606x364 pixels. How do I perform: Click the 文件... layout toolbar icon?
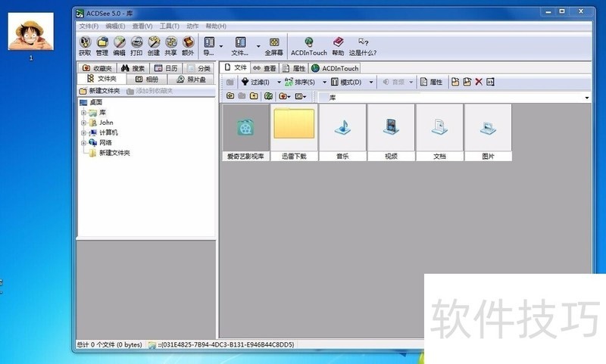click(x=240, y=46)
